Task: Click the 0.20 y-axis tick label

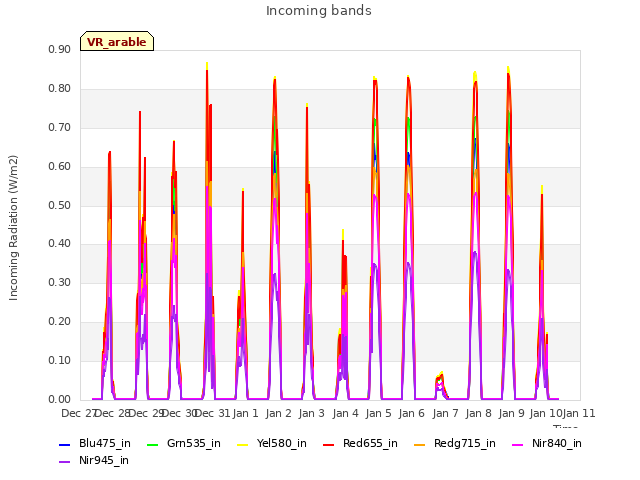Action: [60, 322]
